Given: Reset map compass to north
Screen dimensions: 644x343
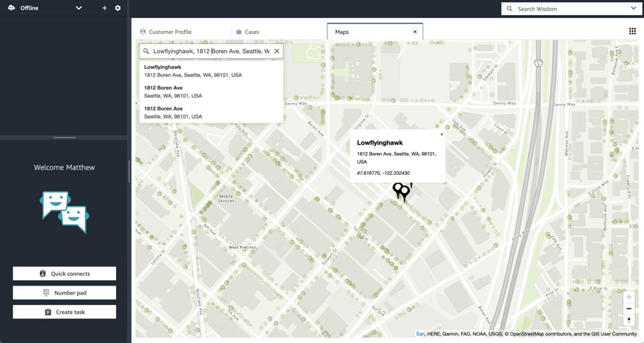Looking at the screenshot, I should pos(629,320).
